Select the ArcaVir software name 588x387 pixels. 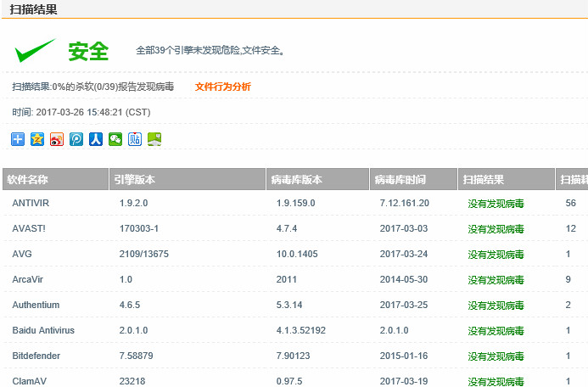[x=28, y=279]
